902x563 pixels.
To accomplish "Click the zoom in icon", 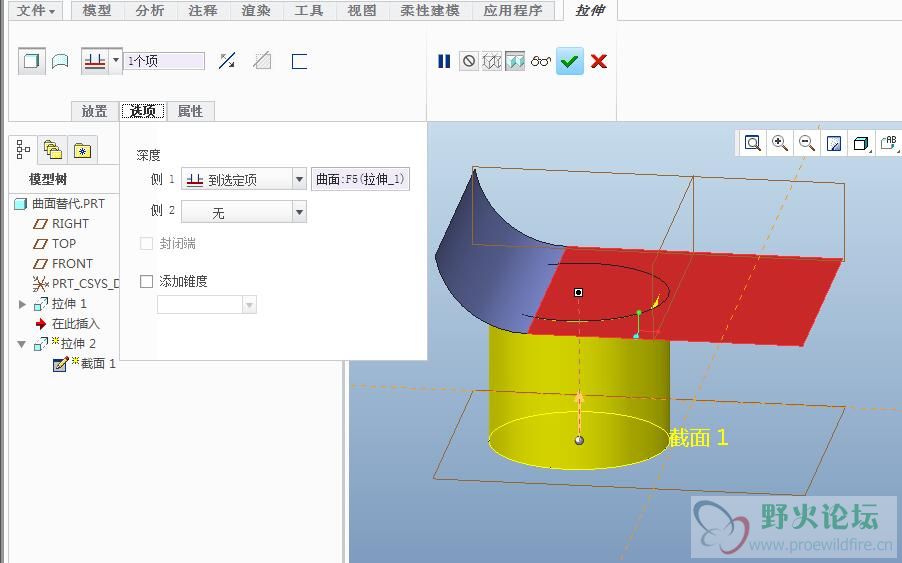I will (779, 143).
